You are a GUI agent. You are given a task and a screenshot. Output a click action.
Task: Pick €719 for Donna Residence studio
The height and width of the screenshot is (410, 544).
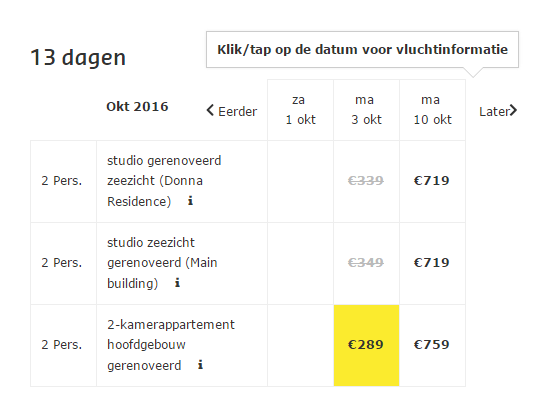[432, 180]
